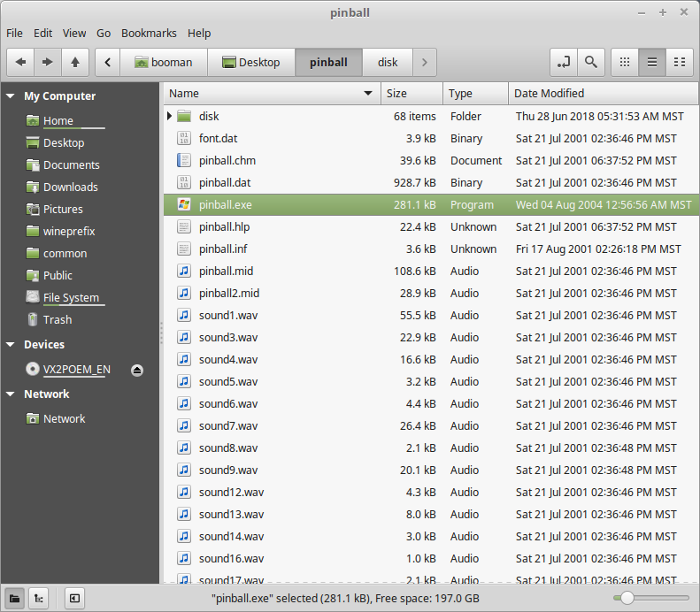This screenshot has width=700, height=612.
Task: Collapse the Devices section
Action: coord(11,344)
